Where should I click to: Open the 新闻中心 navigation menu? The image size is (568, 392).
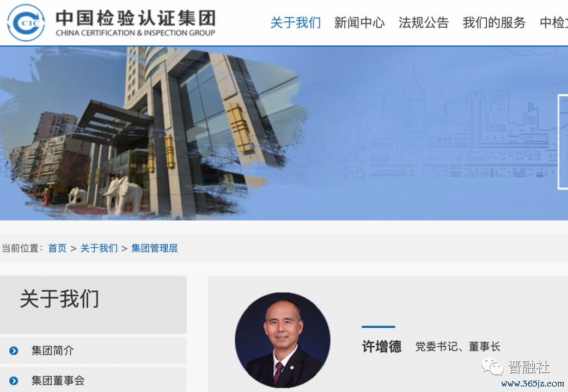(359, 23)
